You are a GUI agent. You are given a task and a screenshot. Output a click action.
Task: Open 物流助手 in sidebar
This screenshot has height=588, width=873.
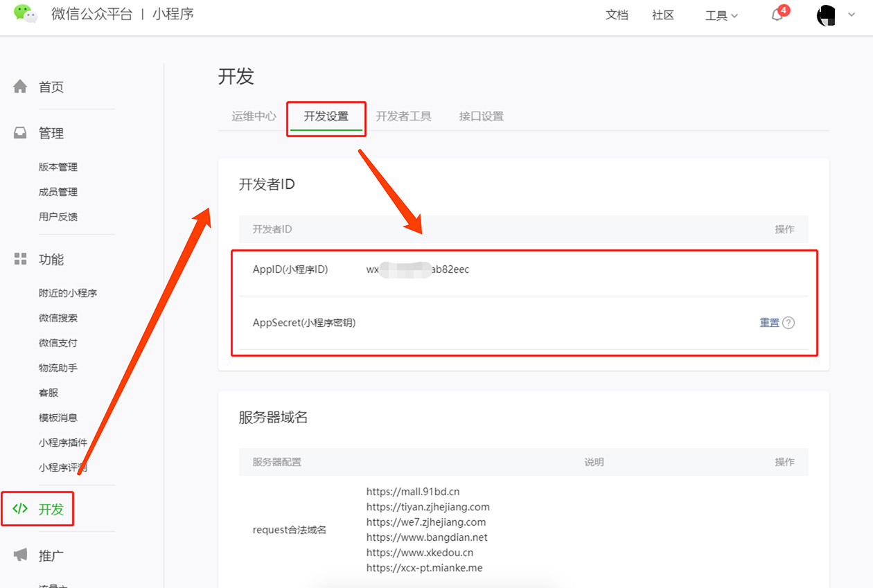click(58, 368)
